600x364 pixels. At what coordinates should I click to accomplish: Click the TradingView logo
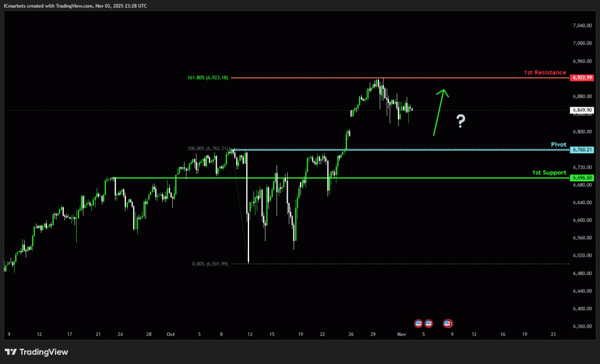pyautogui.click(x=36, y=352)
